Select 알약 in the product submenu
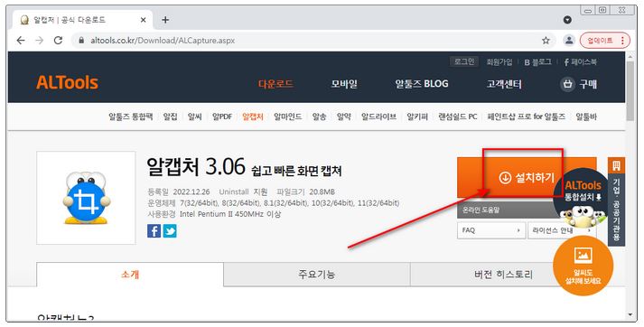This screenshot has height=327, width=644. (344, 117)
